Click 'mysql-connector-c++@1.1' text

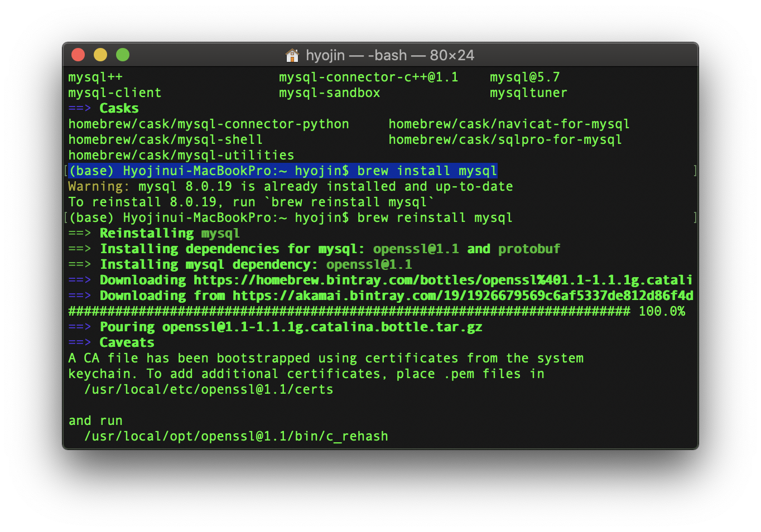coord(369,77)
